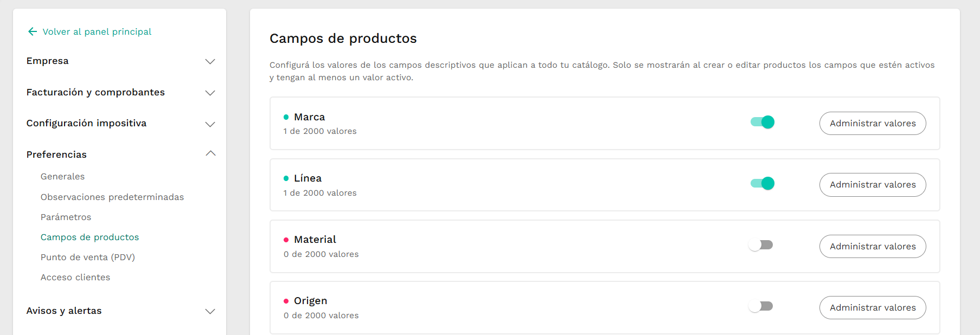Go to Punto de venta (PDV)
Screen dimensions: 980x335
(x=88, y=257)
